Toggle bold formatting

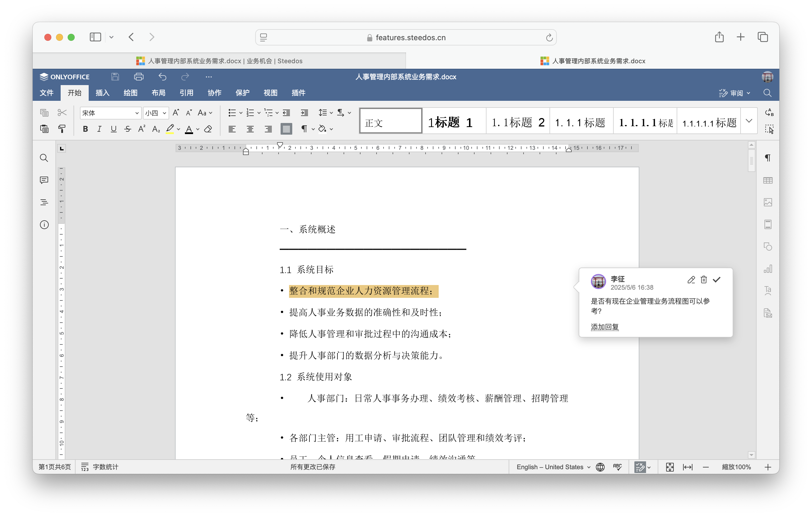click(85, 129)
